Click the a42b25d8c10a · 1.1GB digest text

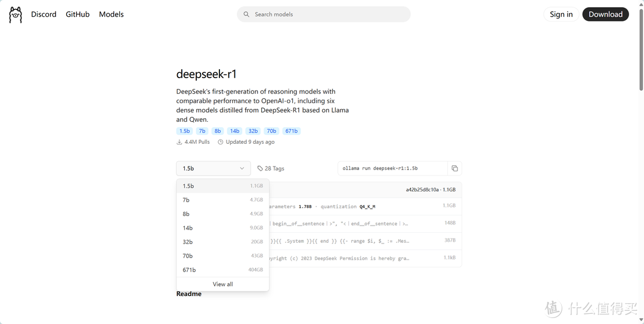pyautogui.click(x=431, y=190)
